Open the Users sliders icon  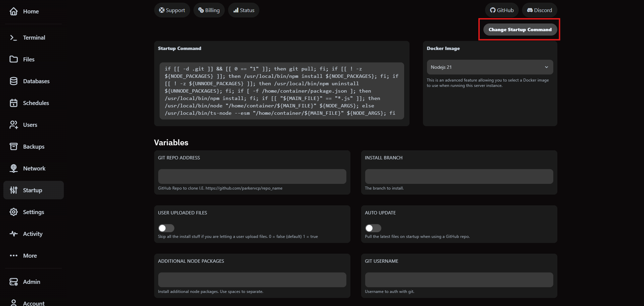coord(13,124)
